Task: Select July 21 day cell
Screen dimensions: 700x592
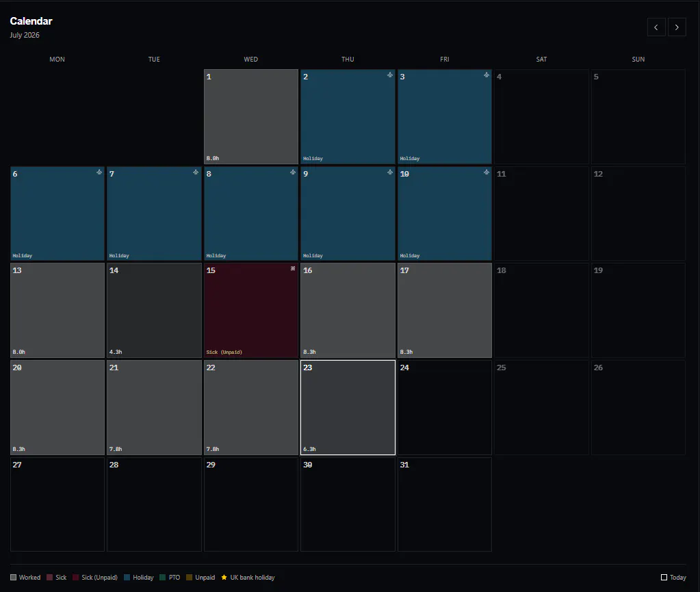Action: click(x=154, y=408)
